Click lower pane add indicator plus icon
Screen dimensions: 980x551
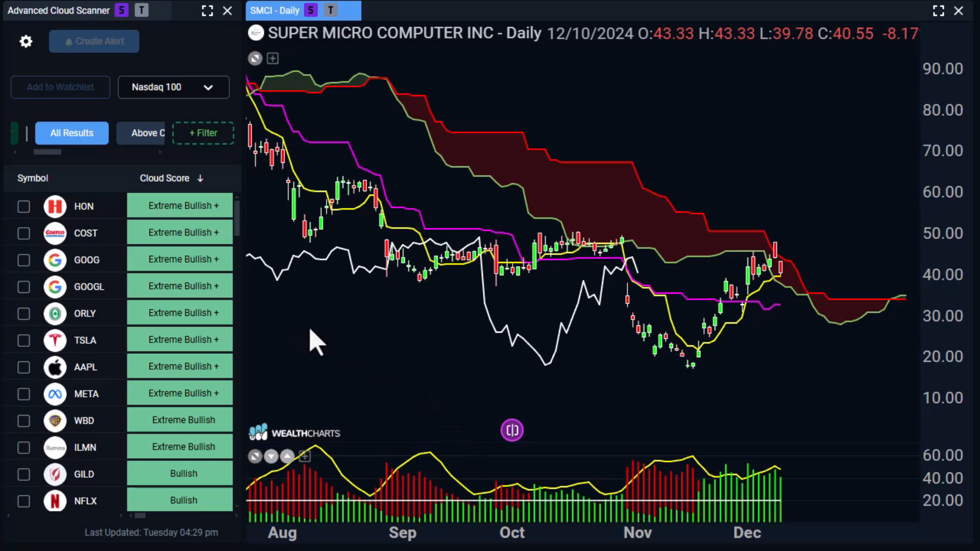(x=305, y=456)
